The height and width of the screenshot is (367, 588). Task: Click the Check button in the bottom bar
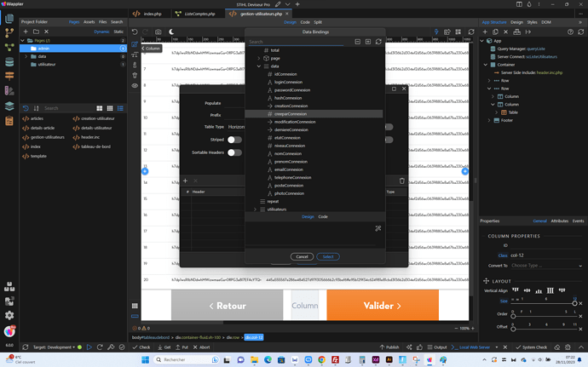coord(141,347)
